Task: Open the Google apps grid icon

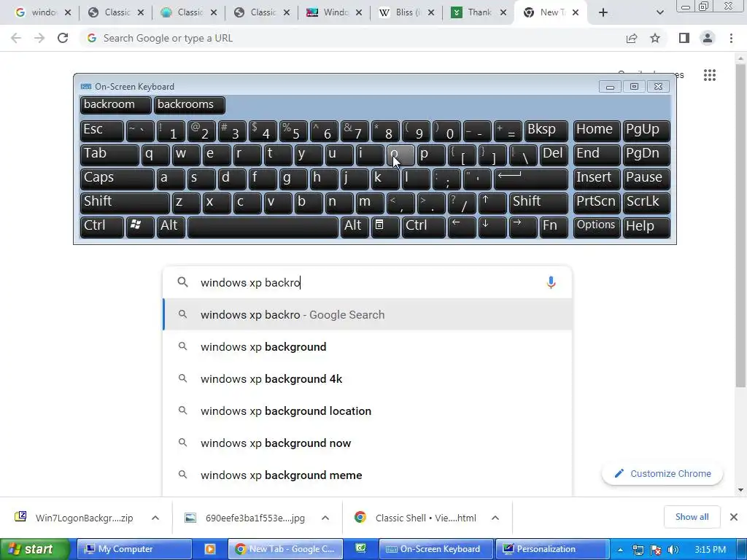Action: click(x=709, y=75)
